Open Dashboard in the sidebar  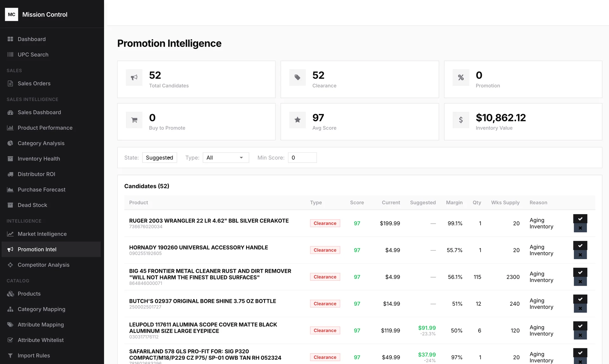click(51, 39)
